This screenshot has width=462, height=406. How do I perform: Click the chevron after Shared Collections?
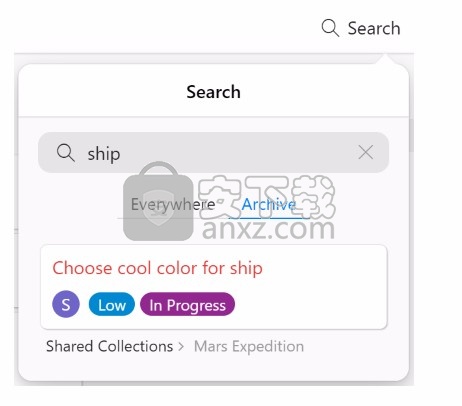[181, 347]
